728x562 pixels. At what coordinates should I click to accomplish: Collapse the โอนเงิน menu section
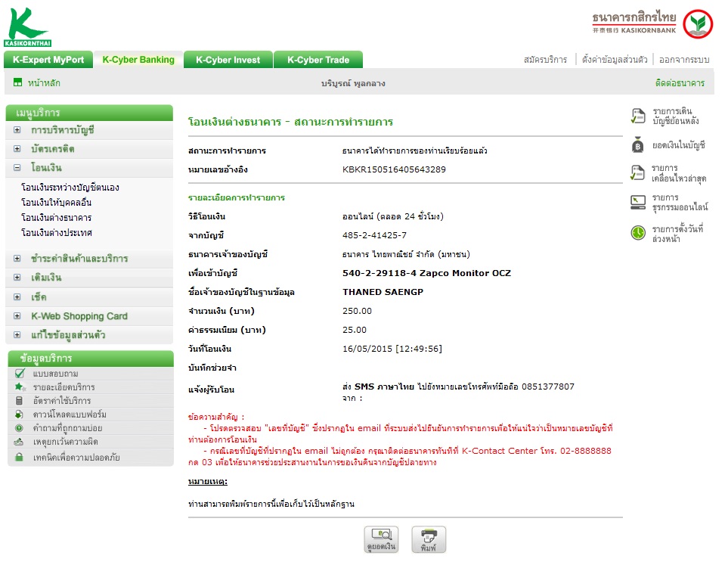click(x=17, y=168)
